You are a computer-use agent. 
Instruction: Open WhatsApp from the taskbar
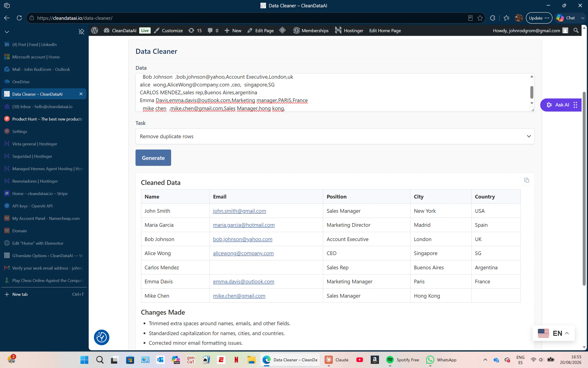[x=441, y=360]
